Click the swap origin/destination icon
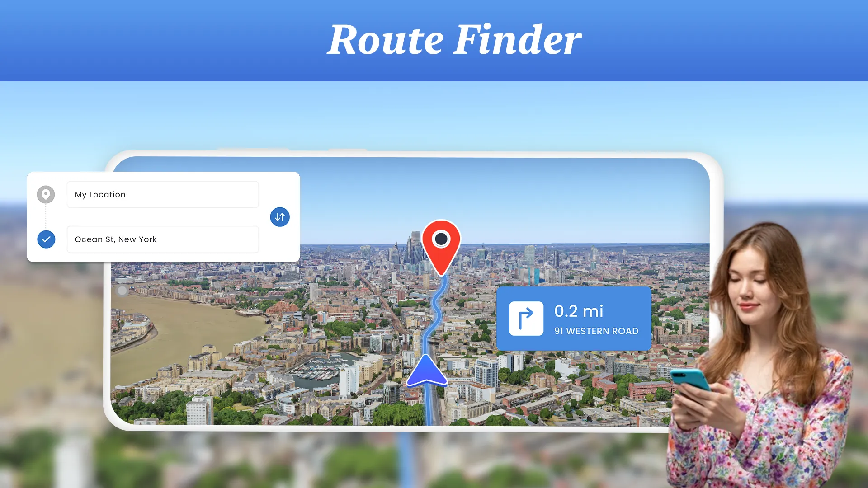Screen dimensions: 868x488 (x=279, y=216)
